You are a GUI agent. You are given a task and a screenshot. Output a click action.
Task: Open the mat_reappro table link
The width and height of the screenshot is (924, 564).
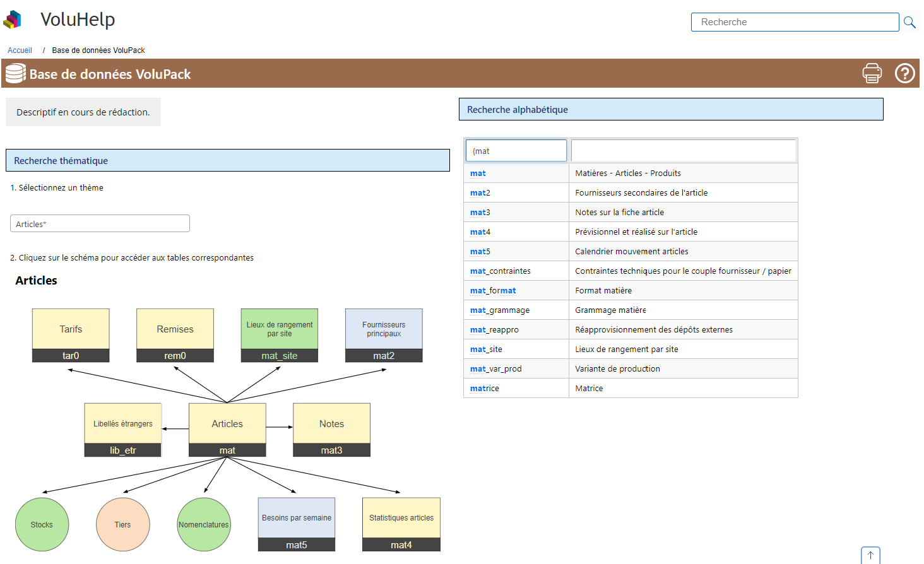coord(494,330)
